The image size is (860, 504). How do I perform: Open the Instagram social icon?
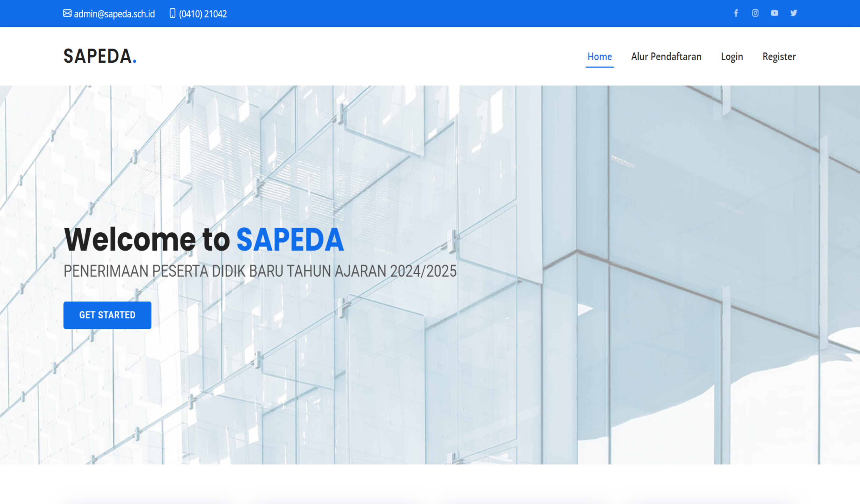point(755,13)
